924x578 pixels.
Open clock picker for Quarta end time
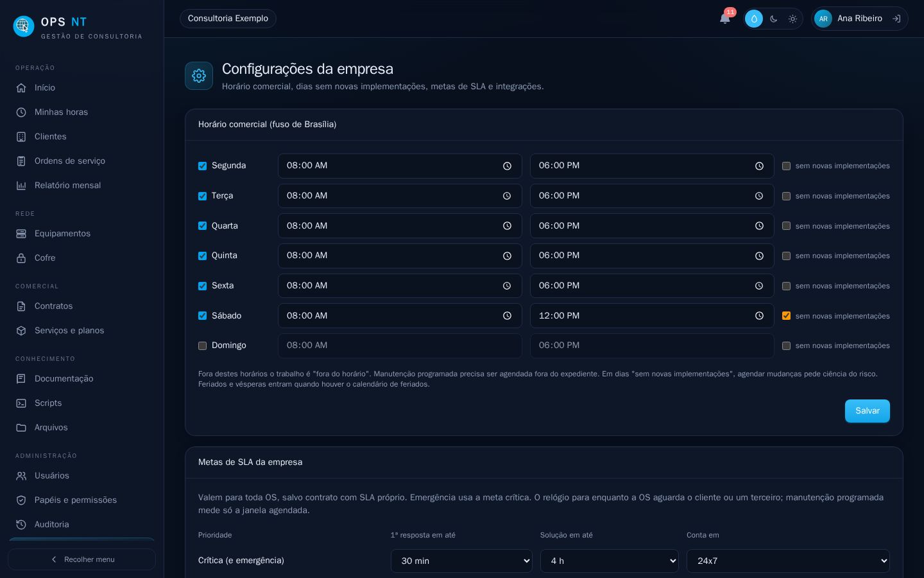[x=759, y=226]
